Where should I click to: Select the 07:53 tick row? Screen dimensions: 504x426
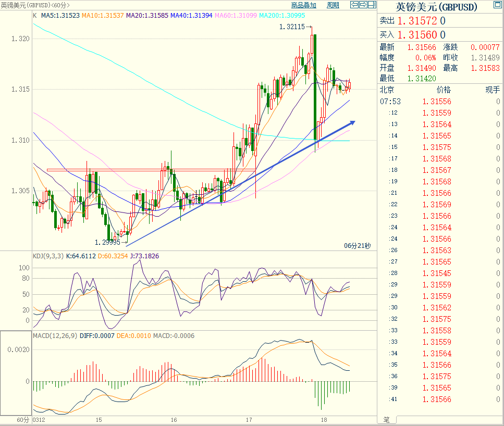tap(440, 102)
